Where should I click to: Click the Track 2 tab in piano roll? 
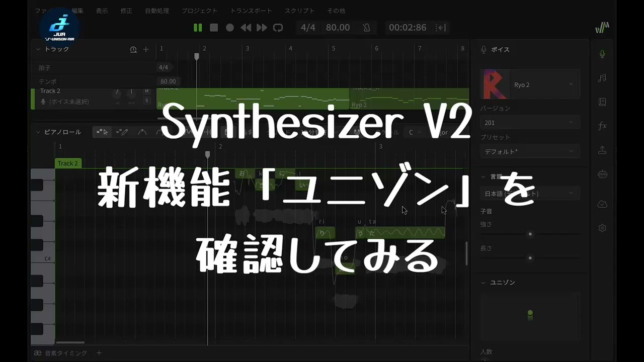(67, 163)
